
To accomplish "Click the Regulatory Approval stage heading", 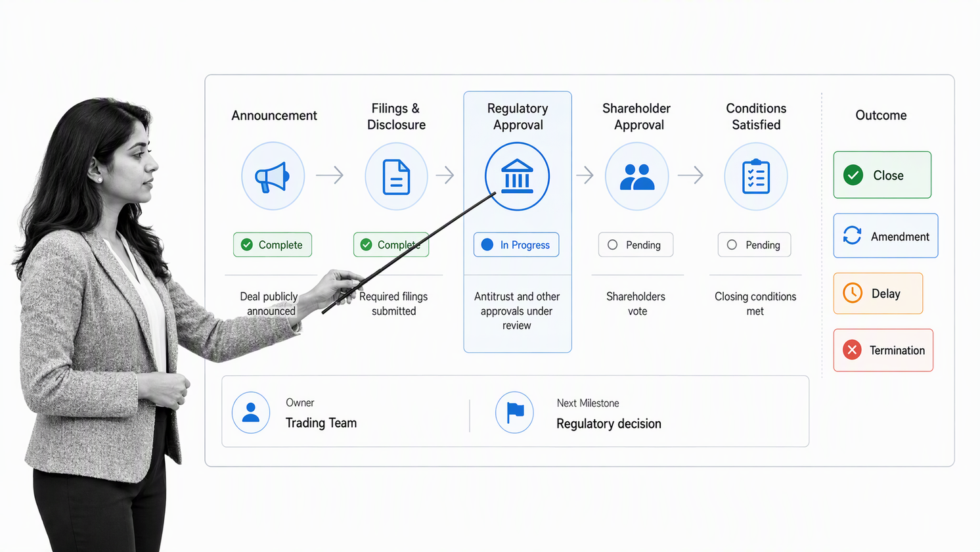I will point(518,116).
